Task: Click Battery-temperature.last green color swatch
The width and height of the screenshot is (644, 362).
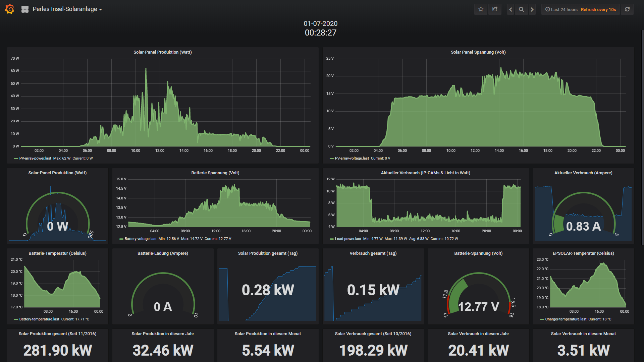Action: click(16, 319)
